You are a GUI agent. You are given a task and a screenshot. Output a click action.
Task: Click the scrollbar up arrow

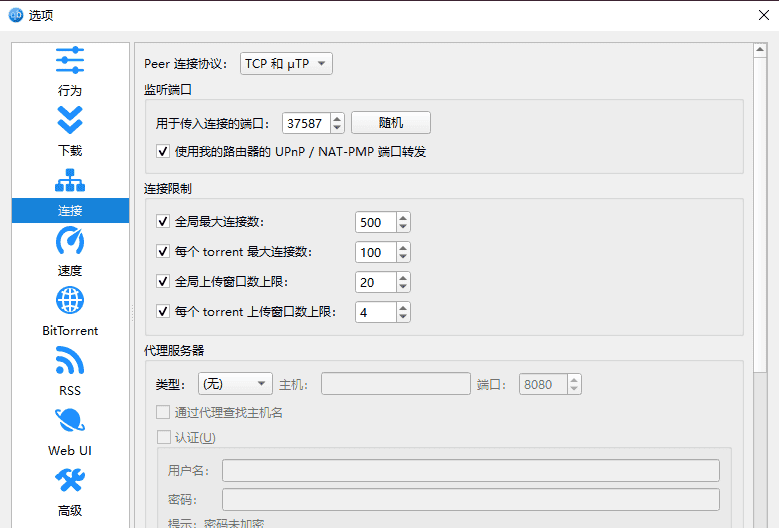(760, 50)
